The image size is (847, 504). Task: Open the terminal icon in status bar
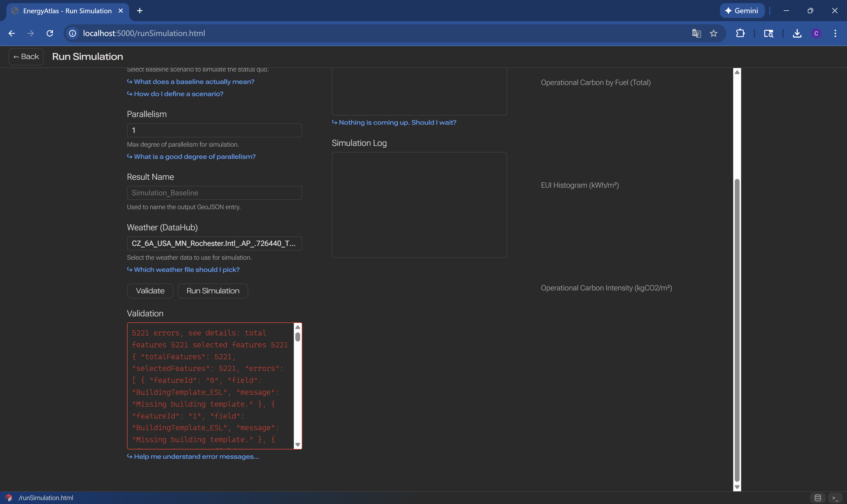pos(835,498)
